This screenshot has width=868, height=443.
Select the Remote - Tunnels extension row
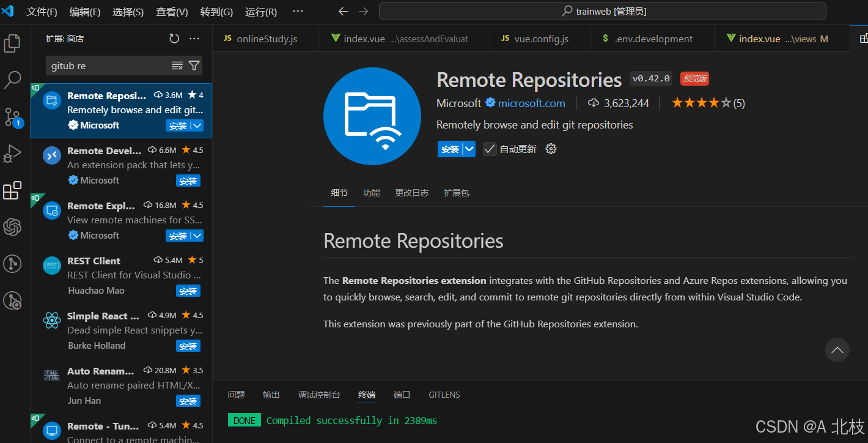pyautogui.click(x=122, y=429)
